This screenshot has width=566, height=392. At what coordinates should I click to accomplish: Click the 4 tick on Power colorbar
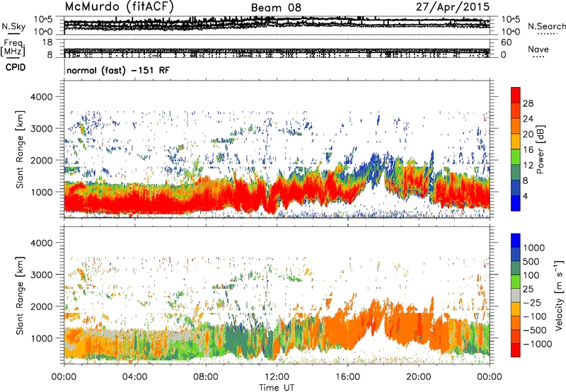525,196
